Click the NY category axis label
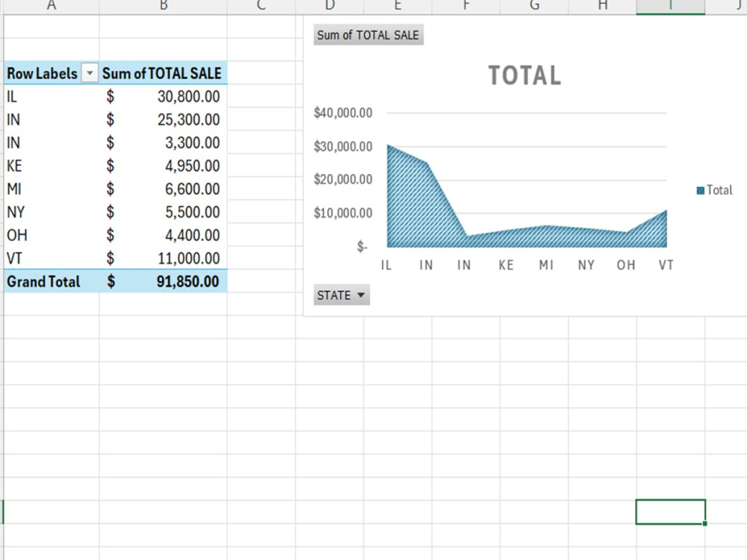This screenshot has width=747, height=560. [586, 265]
